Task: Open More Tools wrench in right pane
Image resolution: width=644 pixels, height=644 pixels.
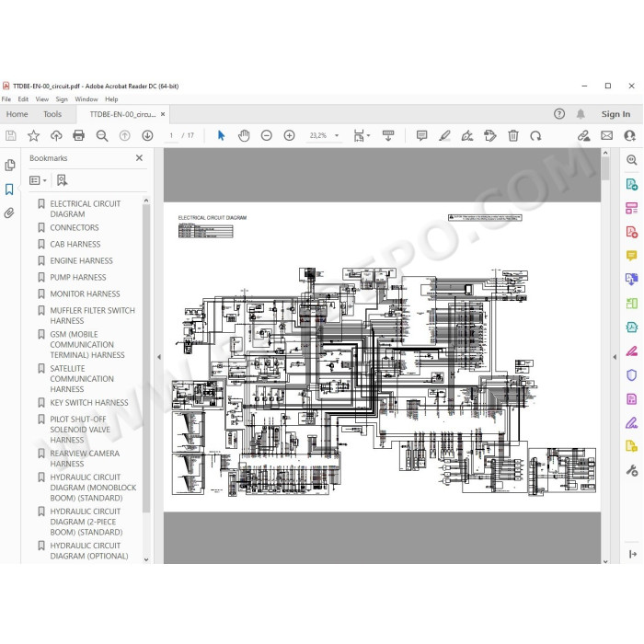Action: point(631,470)
